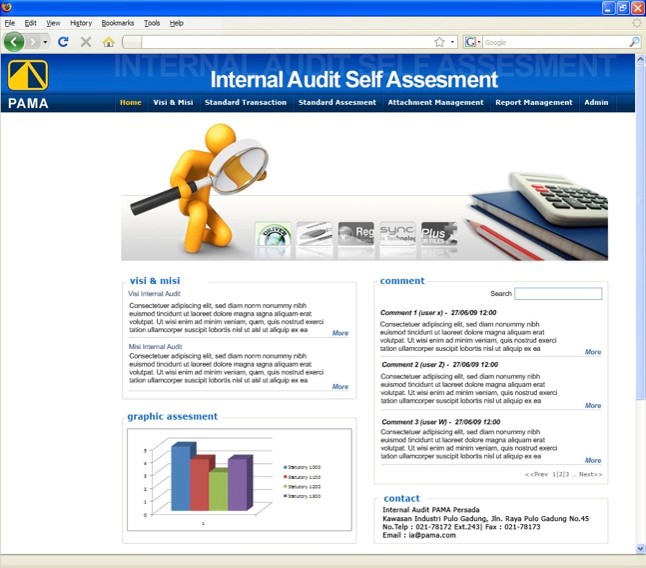Open the history dropdown next to Forward button
Viewport: 646px width, 568px height.
tap(44, 42)
